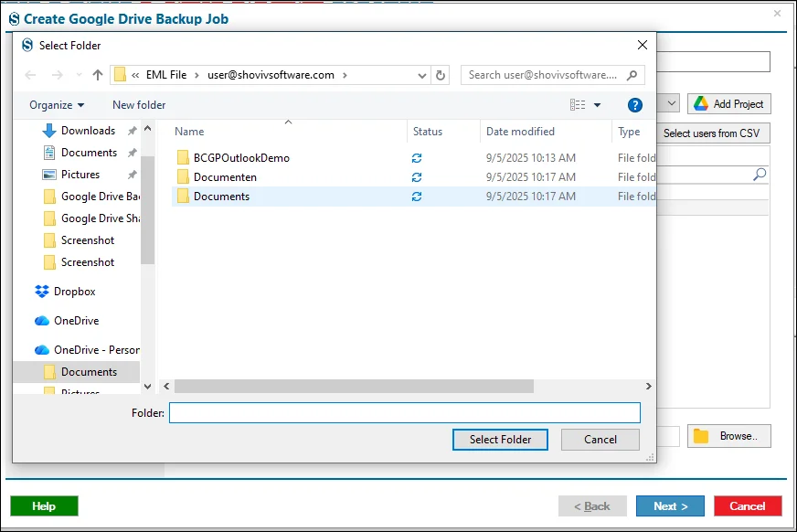797x532 pixels.
Task: Click Select users from CSV button
Action: click(712, 133)
